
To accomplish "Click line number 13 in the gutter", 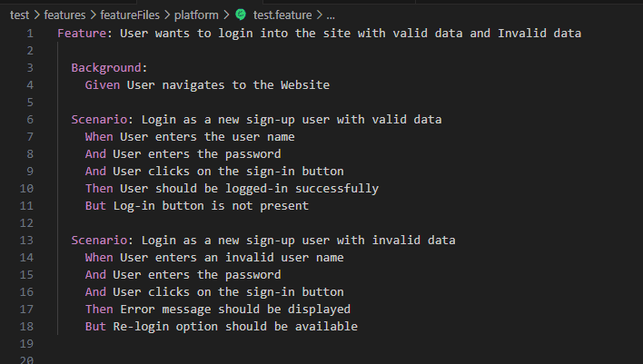I will tap(26, 240).
